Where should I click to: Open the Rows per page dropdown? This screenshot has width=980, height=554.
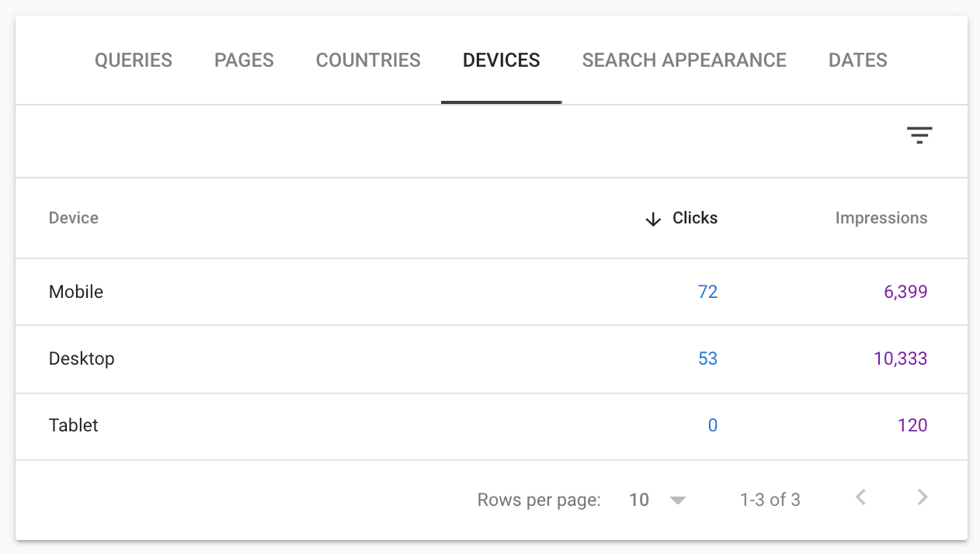coord(657,500)
